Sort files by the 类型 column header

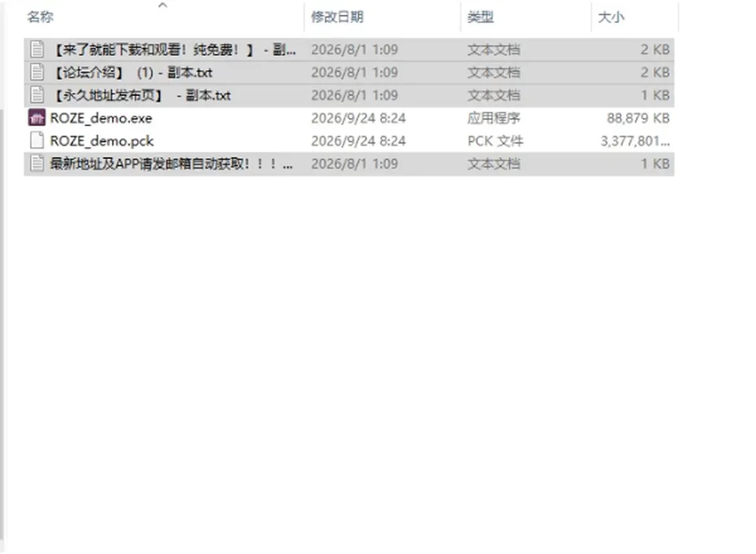pos(480,17)
